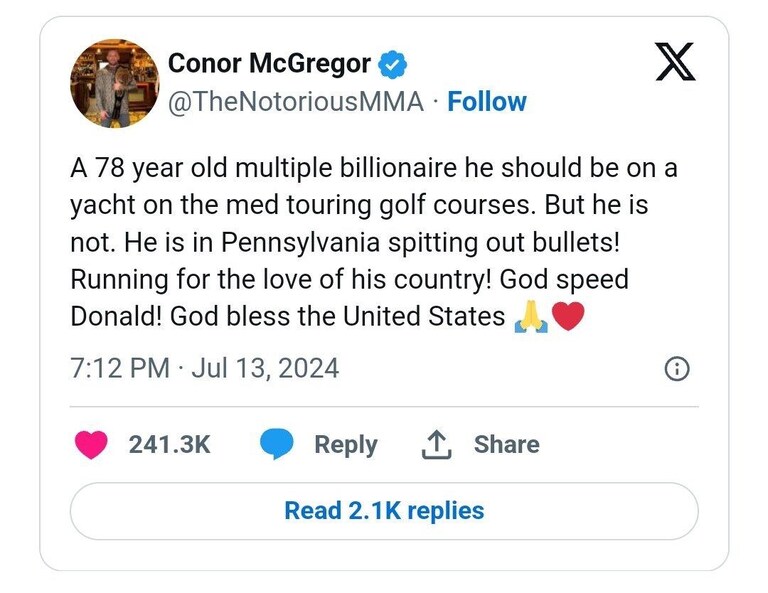This screenshot has height=593, width=768.
Task: Click the red heart emoji in tweet
Action: [x=568, y=316]
